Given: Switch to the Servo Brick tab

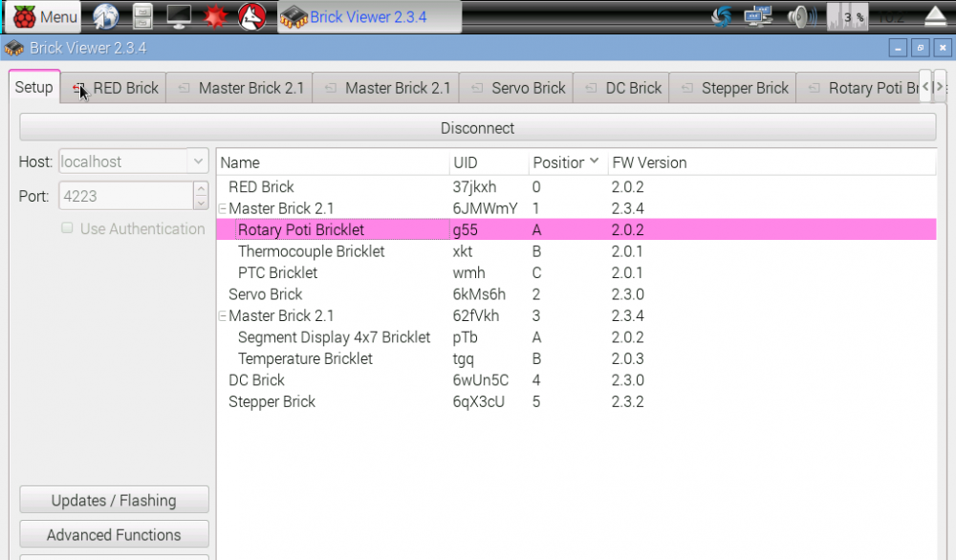Looking at the screenshot, I should 526,87.
